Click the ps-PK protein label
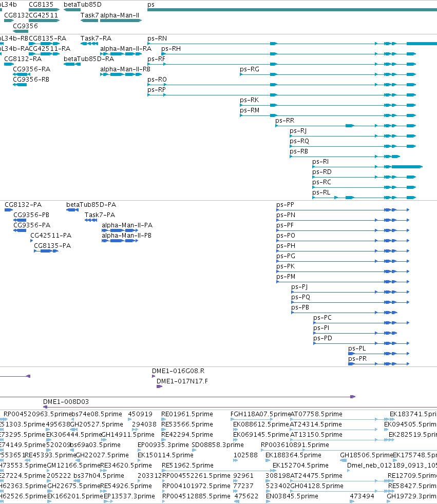 click(x=285, y=266)
